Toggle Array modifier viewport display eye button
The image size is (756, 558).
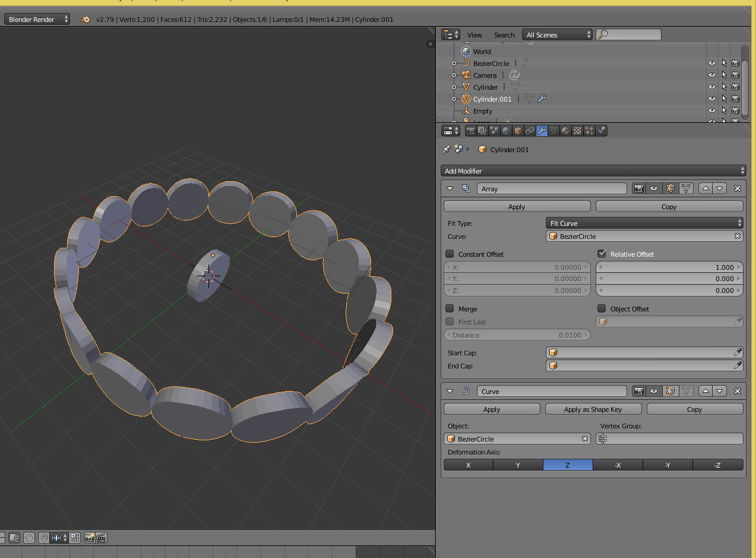654,188
